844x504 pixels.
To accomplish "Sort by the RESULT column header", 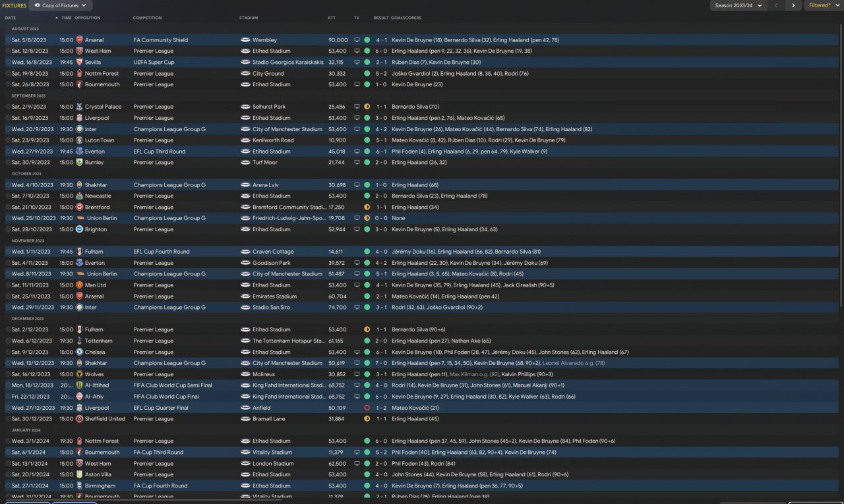I will pos(381,18).
